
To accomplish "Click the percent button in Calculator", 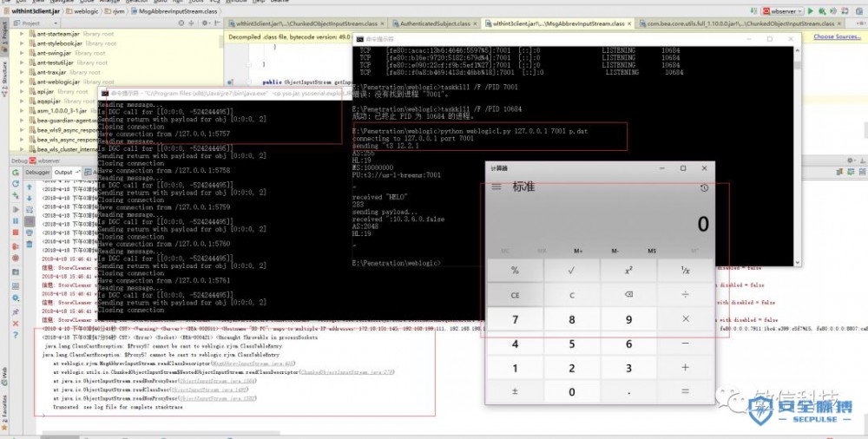I will [x=515, y=271].
